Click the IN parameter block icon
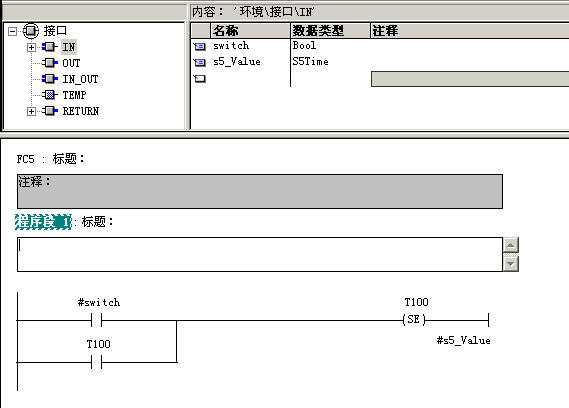This screenshot has width=569, height=408. pyautogui.click(x=50, y=47)
